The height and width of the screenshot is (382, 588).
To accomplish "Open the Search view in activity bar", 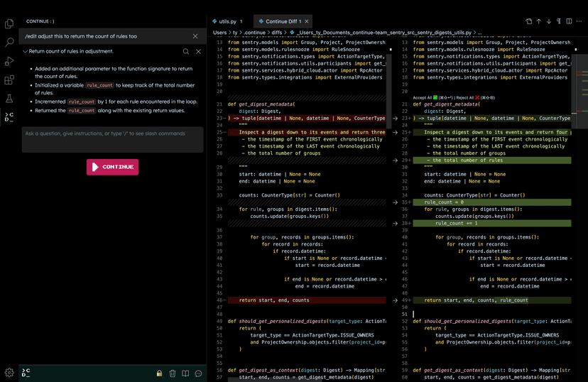I will pos(9,43).
